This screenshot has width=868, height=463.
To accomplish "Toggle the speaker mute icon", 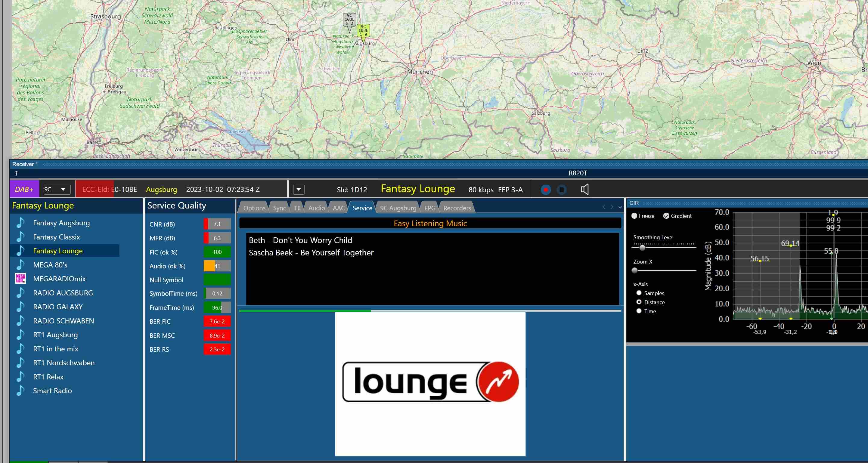I will click(584, 190).
